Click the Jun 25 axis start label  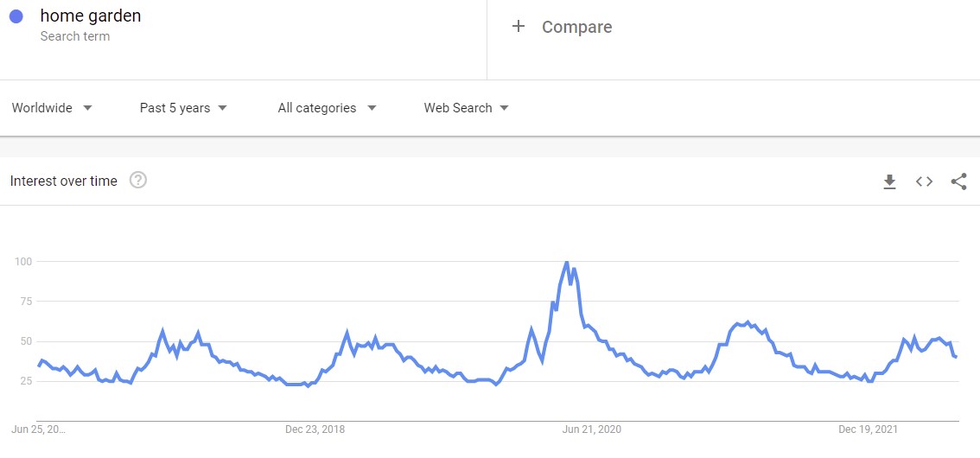pyautogui.click(x=38, y=429)
